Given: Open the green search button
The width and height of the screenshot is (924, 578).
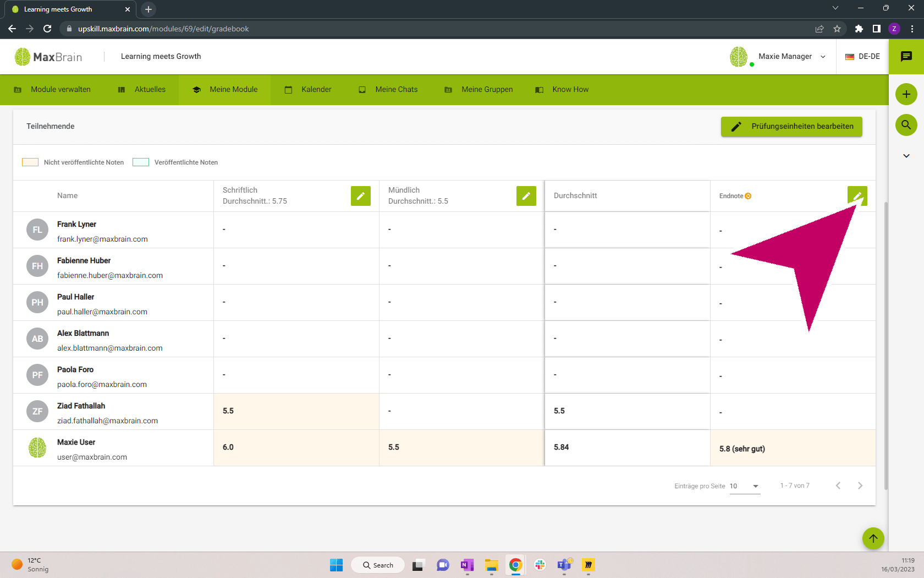Looking at the screenshot, I should (906, 125).
